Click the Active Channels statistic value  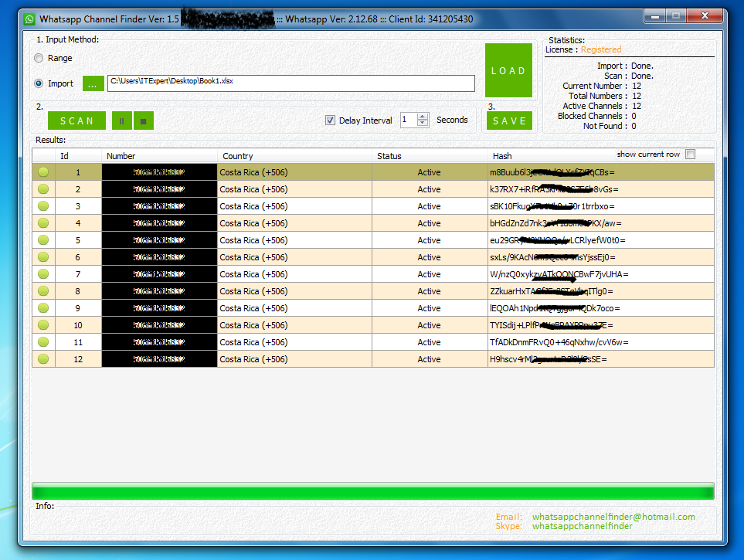point(637,106)
